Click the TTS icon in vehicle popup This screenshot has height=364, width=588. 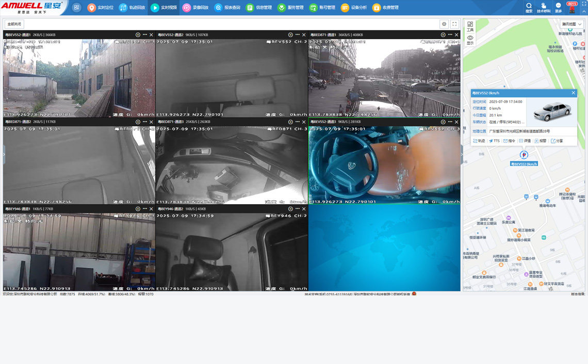click(494, 141)
